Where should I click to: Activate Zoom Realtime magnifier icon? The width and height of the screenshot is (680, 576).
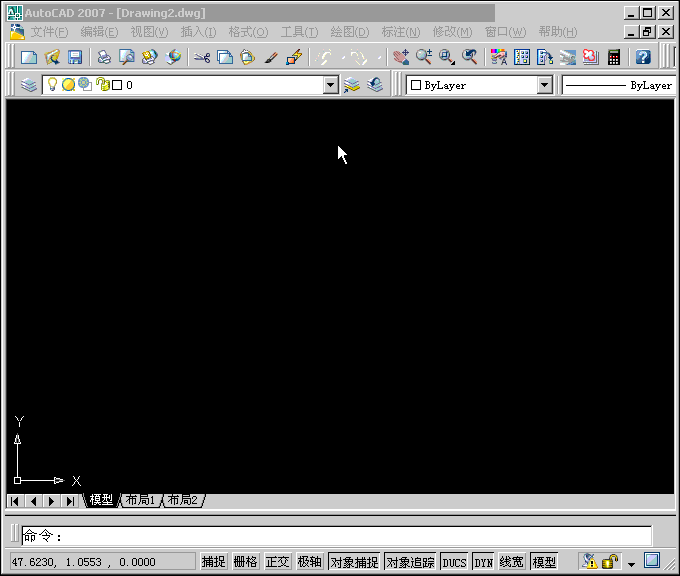pos(424,57)
